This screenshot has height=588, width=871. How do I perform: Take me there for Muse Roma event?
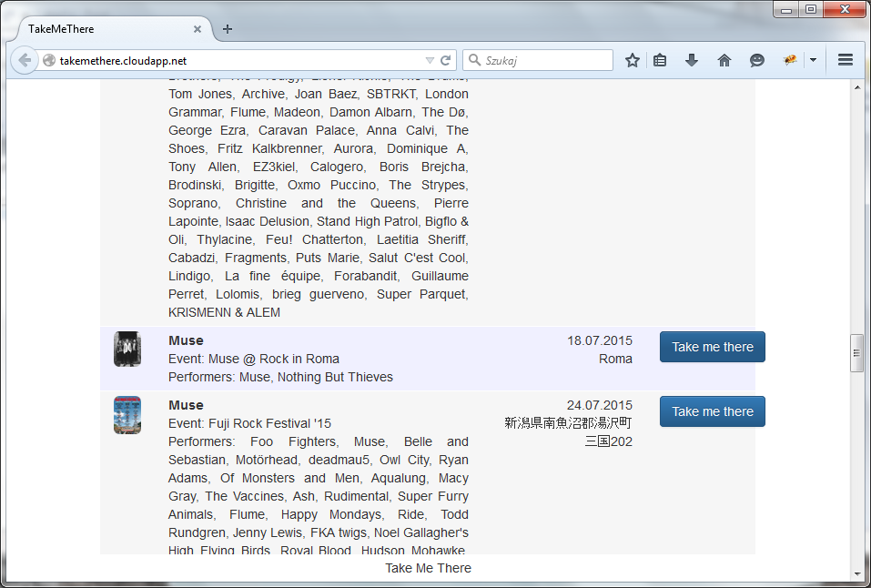pos(712,347)
